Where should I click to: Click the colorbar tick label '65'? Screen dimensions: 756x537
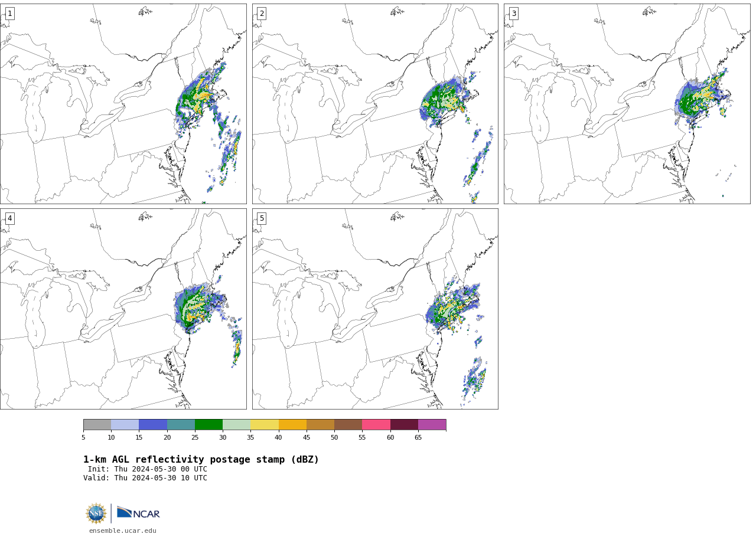418,437
